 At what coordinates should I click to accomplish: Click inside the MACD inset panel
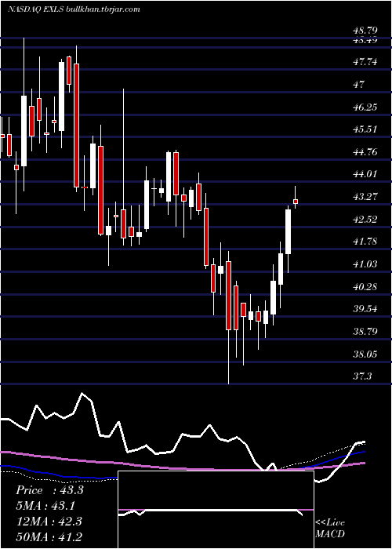click(216, 510)
